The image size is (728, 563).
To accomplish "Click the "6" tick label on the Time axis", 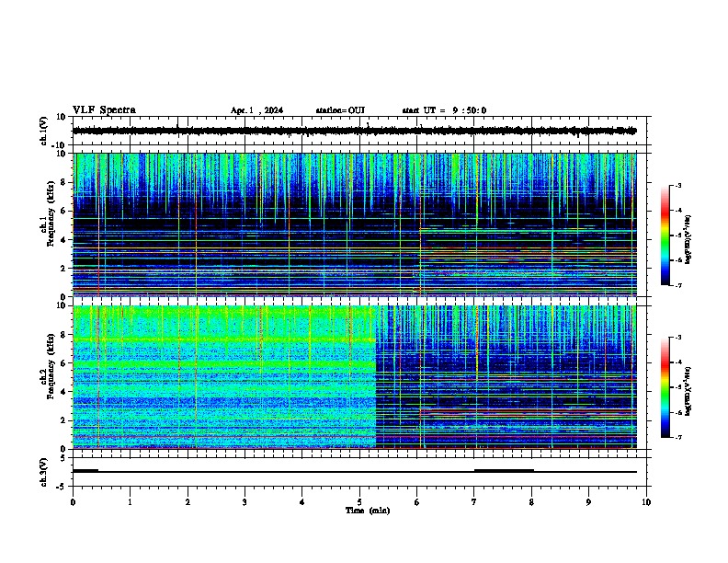I will 417,502.
